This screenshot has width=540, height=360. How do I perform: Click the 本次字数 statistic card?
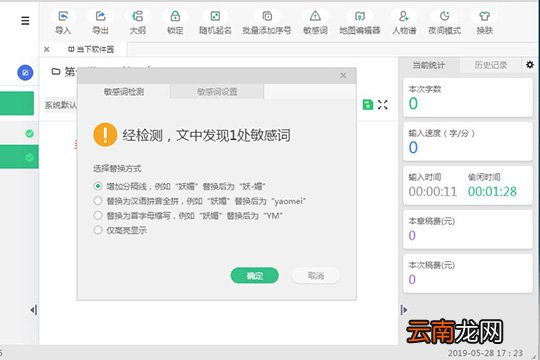tap(468, 97)
